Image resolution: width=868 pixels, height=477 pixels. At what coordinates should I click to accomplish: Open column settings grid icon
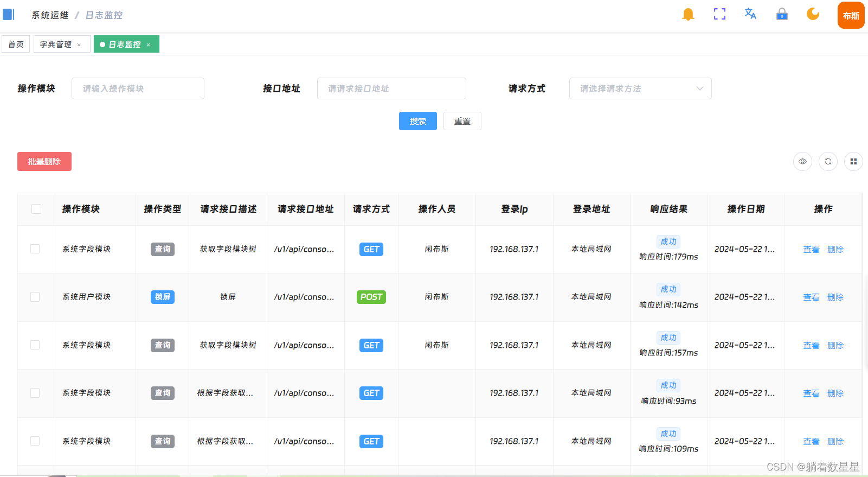(853, 161)
